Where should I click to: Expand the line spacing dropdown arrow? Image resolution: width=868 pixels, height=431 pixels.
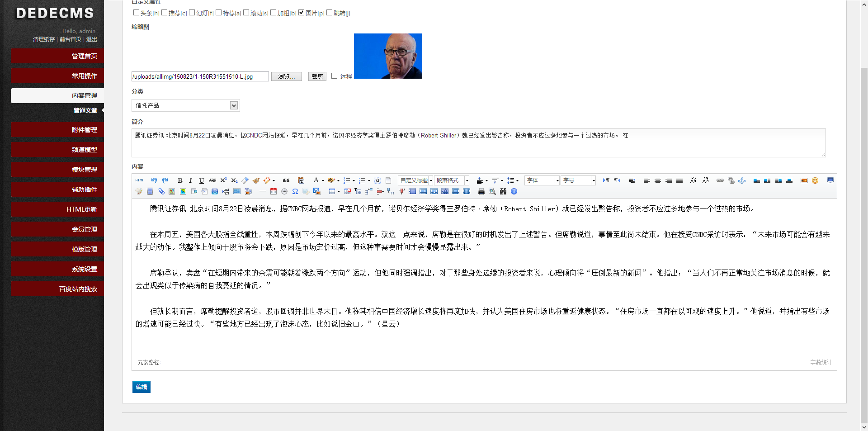click(x=517, y=181)
